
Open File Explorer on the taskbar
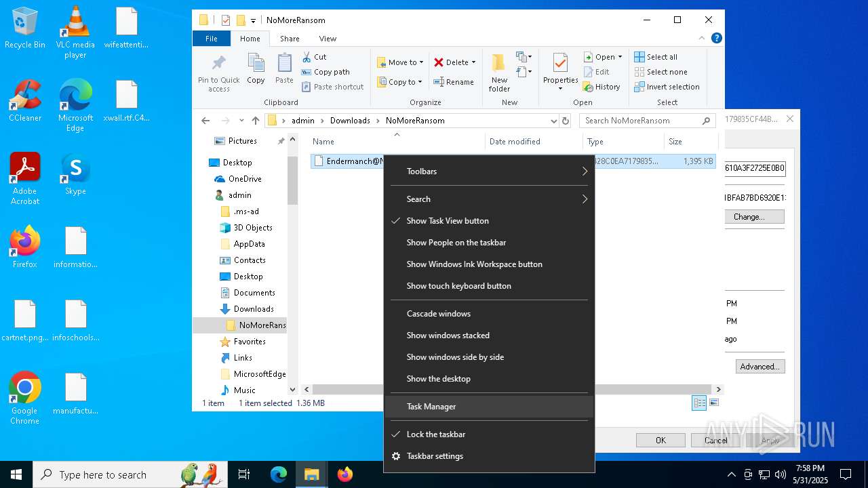(312, 474)
